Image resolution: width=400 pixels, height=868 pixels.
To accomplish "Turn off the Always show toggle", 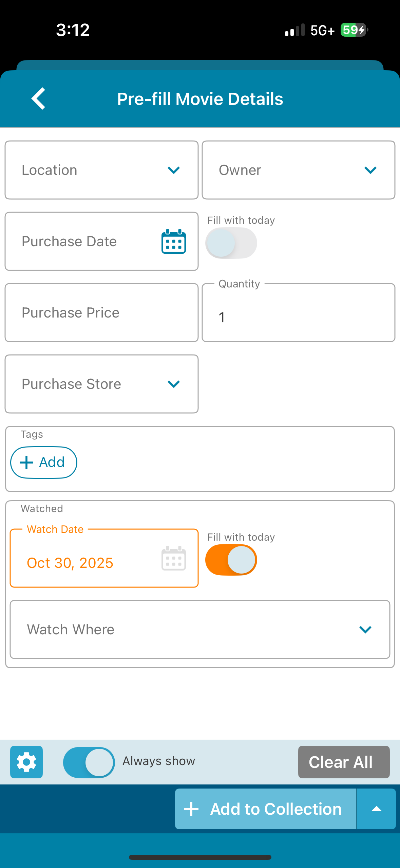I will (89, 762).
